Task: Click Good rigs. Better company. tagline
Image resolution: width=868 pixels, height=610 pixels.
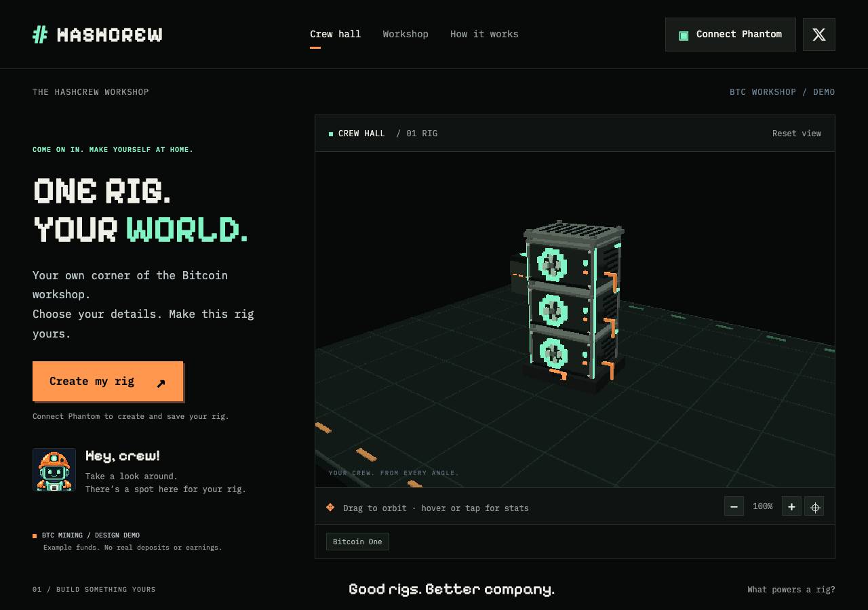Action: click(x=452, y=589)
